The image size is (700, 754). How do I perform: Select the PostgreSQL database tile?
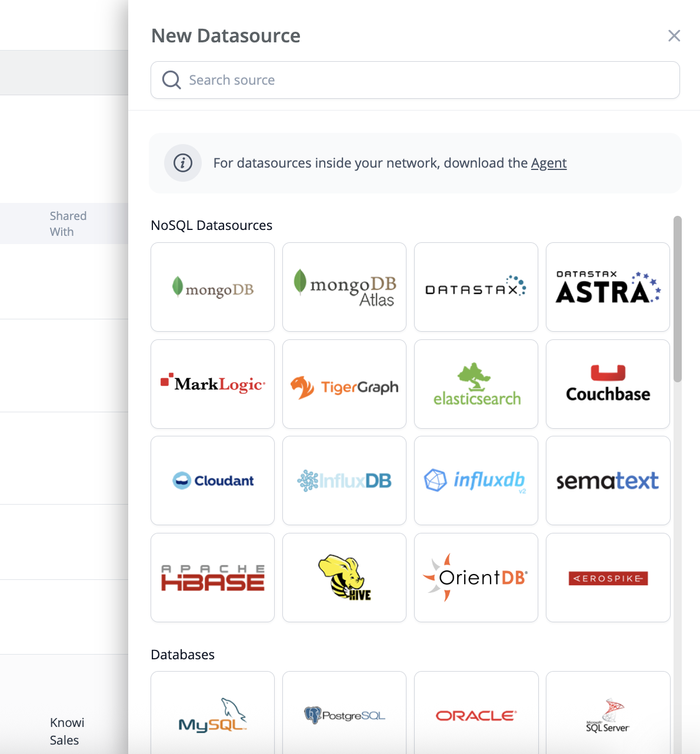(344, 713)
